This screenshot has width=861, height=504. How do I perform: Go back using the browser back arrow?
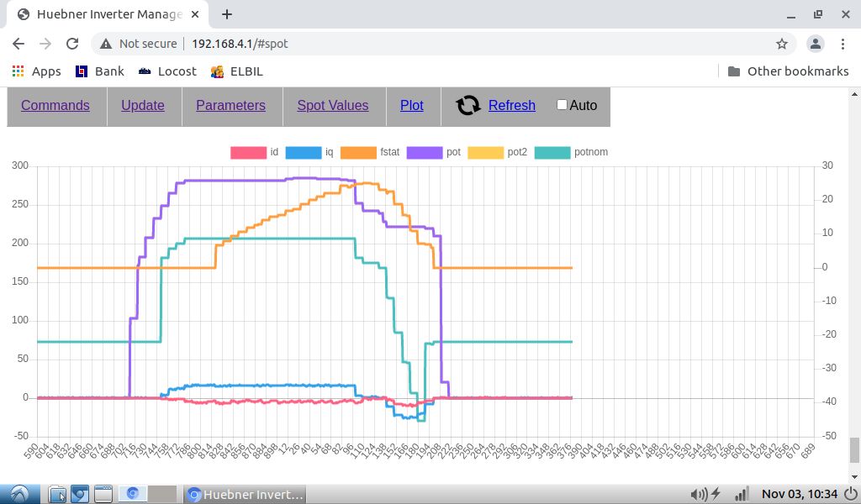click(x=18, y=44)
